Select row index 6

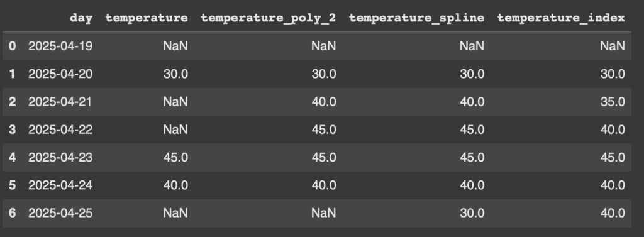[13, 213]
